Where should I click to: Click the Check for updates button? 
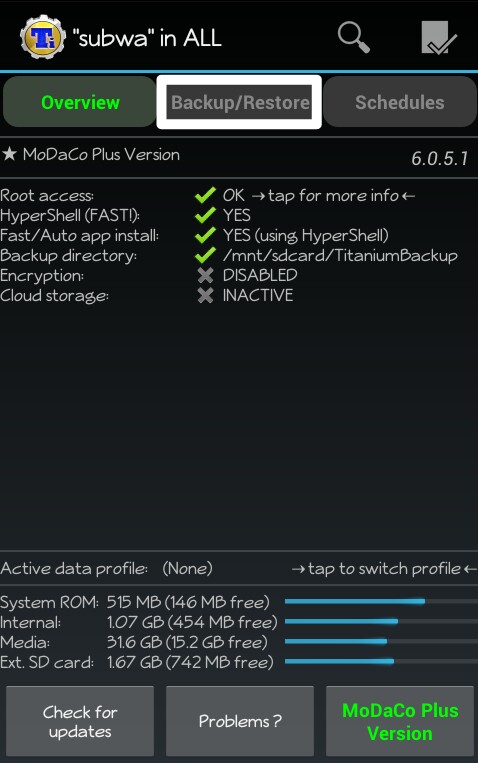80,722
